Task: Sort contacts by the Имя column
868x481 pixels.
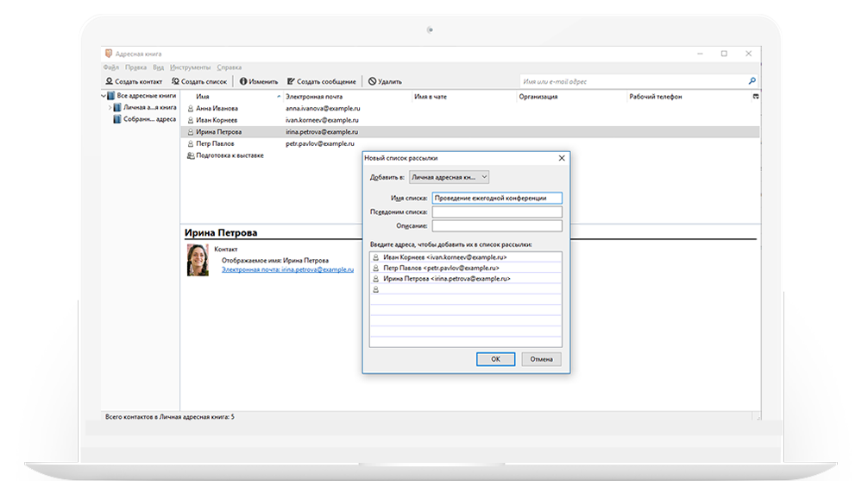Action: coord(233,97)
